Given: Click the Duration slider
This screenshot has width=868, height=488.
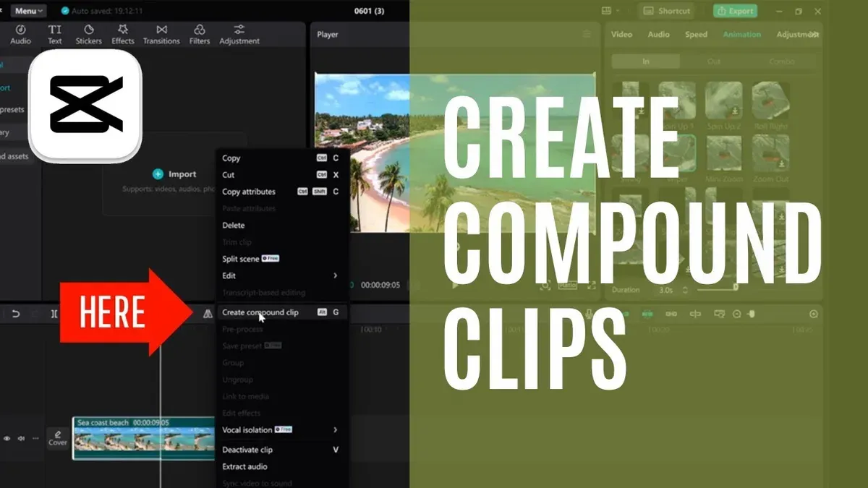Looking at the screenshot, I should pyautogui.click(x=717, y=289).
